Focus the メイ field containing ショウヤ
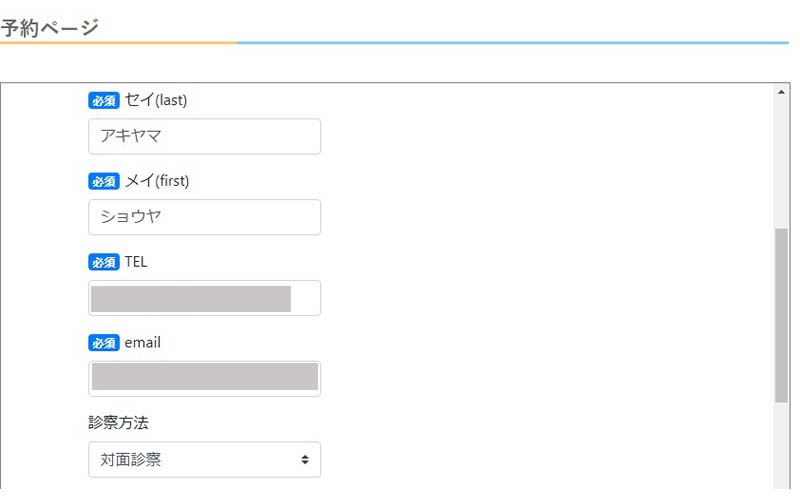 pyautogui.click(x=205, y=217)
